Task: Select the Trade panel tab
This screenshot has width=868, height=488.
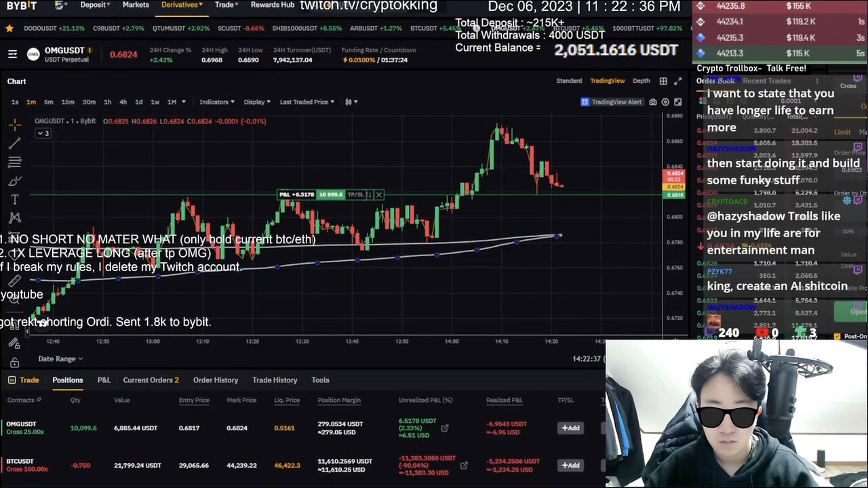Action: point(23,380)
